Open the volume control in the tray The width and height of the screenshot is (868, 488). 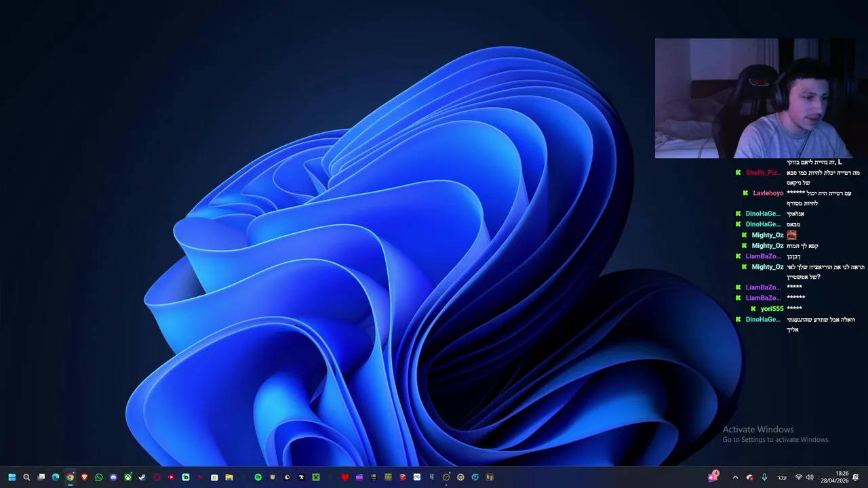(x=810, y=477)
